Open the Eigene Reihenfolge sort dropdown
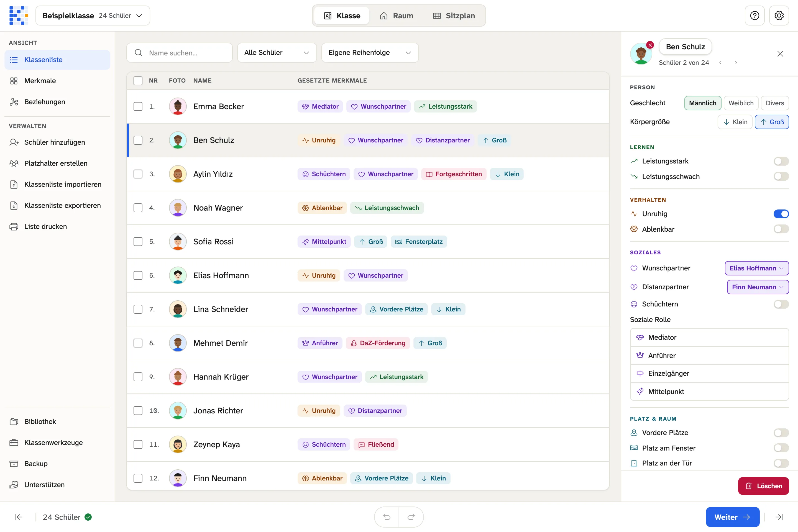The width and height of the screenshot is (798, 532). point(370,53)
